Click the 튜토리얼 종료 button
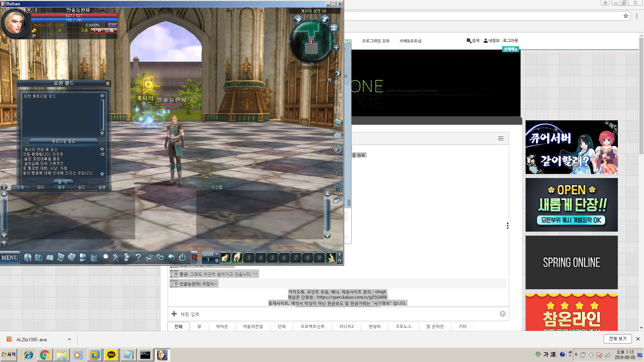Image resolution: width=644 pixels, height=362 pixels. click(63, 141)
